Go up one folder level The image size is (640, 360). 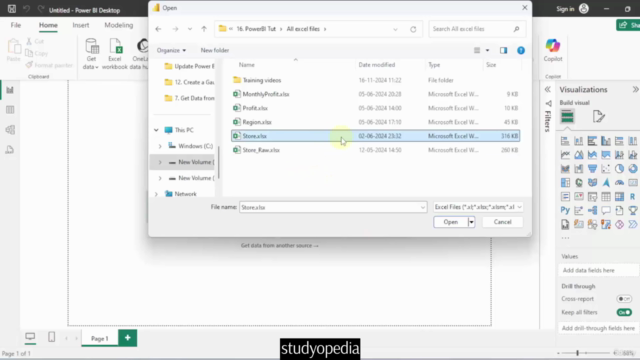click(204, 29)
